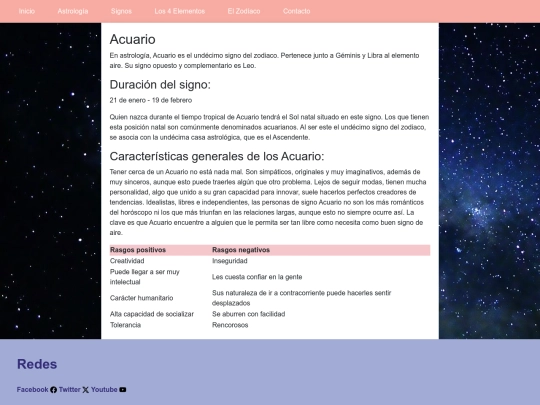Click the Características generales de los Acuario heading
The image size is (540, 405).
tap(217, 156)
